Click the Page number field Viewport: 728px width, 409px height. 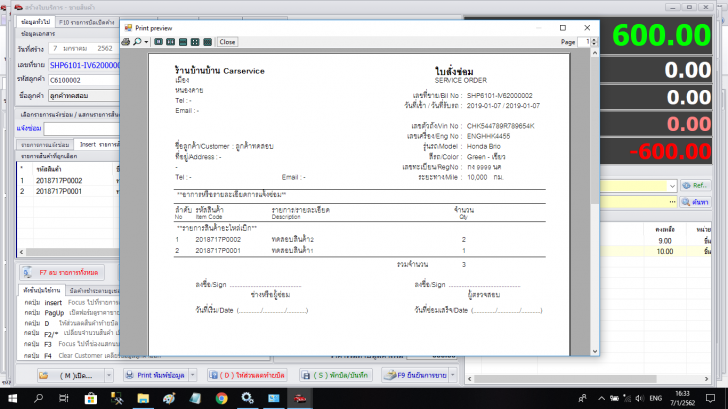coord(584,42)
